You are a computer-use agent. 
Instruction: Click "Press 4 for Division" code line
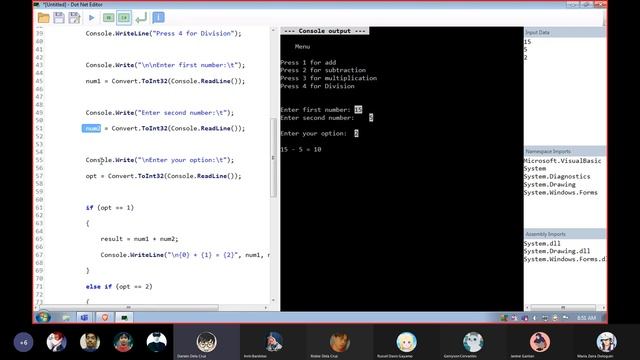163,33
